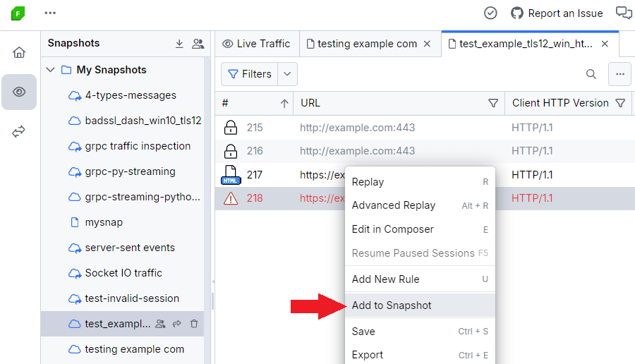Open the URL column filter icon
Image resolution: width=635 pixels, height=364 pixels.
[493, 103]
